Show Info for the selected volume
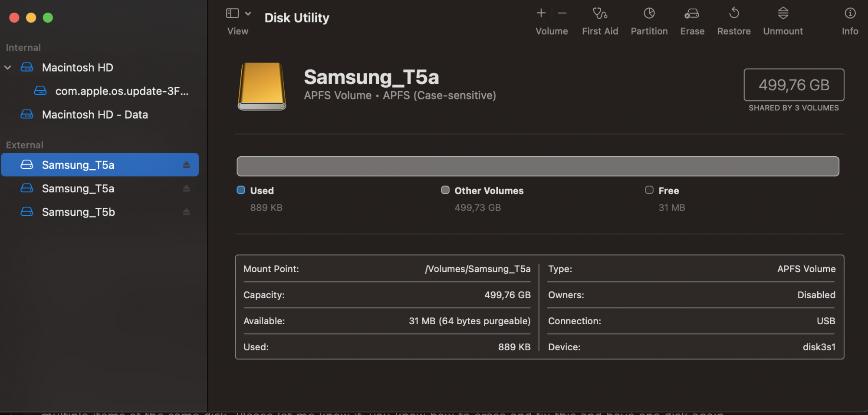The height and width of the screenshot is (415, 868). (850, 14)
